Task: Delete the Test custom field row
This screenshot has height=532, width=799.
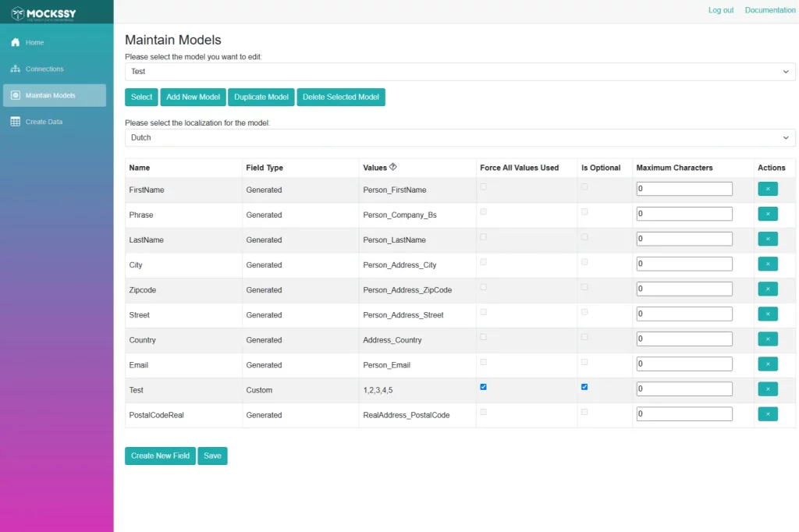Action: [768, 388]
